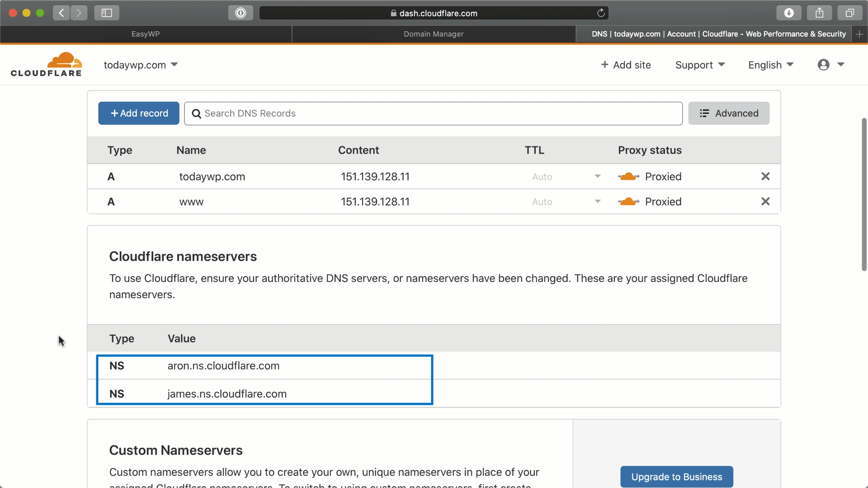Click the dash.cloudflare.com address bar
Viewport: 868px width, 488px height.
434,13
